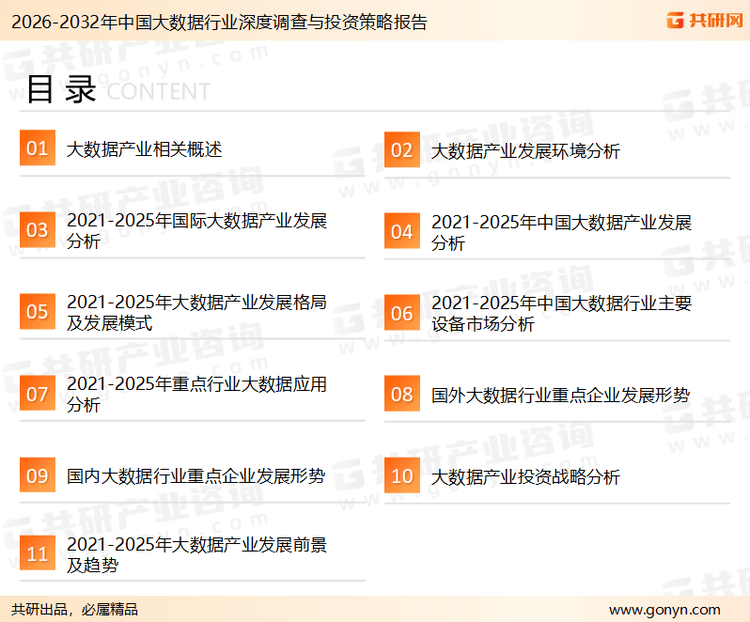Click the 目录 CONTENT heading

click(117, 90)
